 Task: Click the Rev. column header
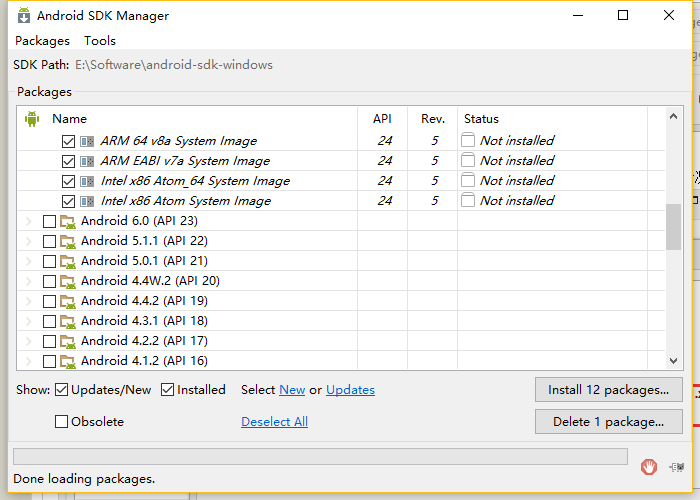point(433,119)
